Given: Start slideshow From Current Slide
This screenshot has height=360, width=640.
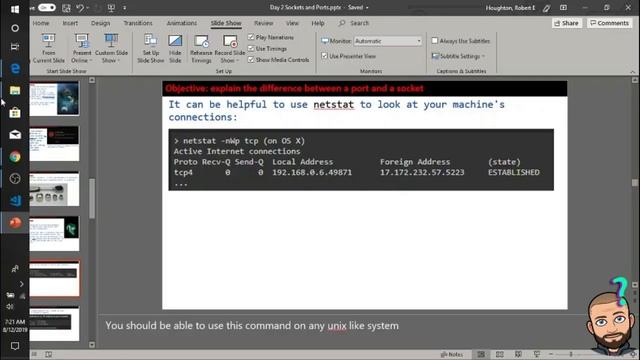Looking at the screenshot, I should pos(48,49).
